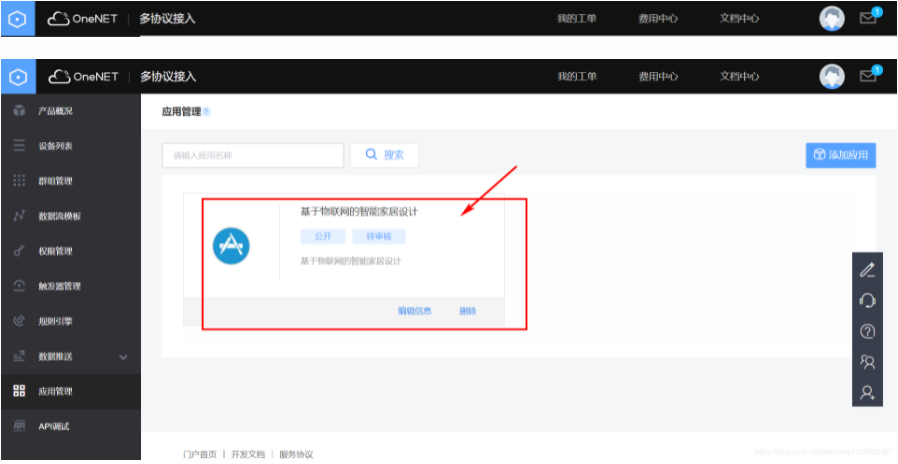
Task: Click the key icon beside 权限管理
Action: pos(19,251)
